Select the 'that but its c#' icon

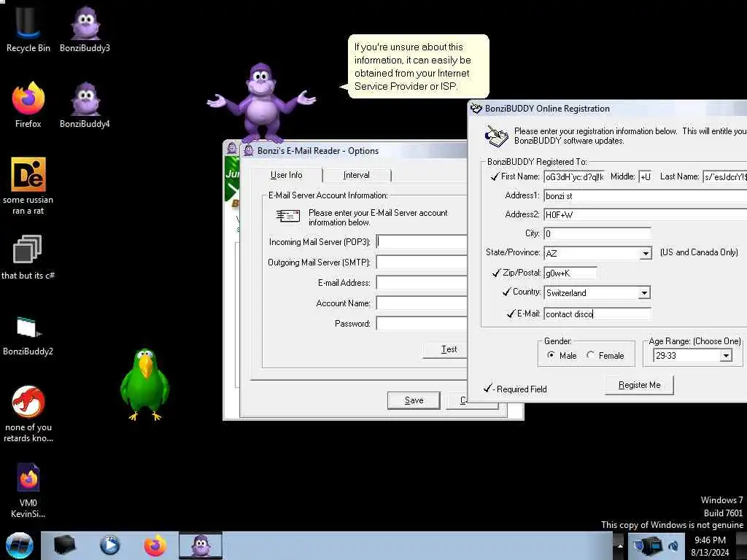28,257
